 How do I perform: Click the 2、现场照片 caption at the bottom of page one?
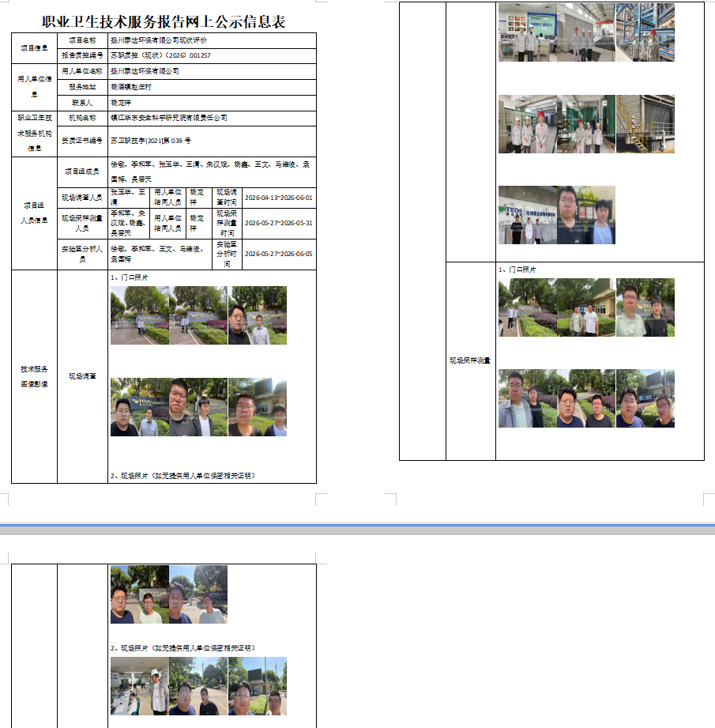183,475
